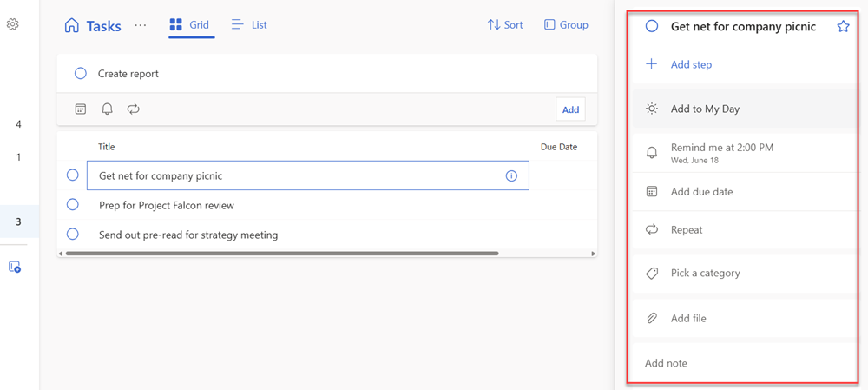868x390 pixels.
Task: Click the plus icon beside Add step
Action: pyautogui.click(x=652, y=64)
